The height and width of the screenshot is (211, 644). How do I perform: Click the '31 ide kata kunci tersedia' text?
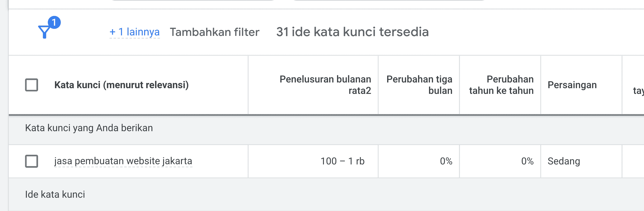[x=352, y=32]
